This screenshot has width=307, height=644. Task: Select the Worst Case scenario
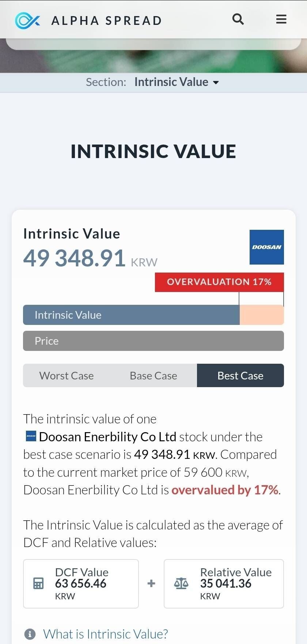pyautogui.click(x=67, y=375)
